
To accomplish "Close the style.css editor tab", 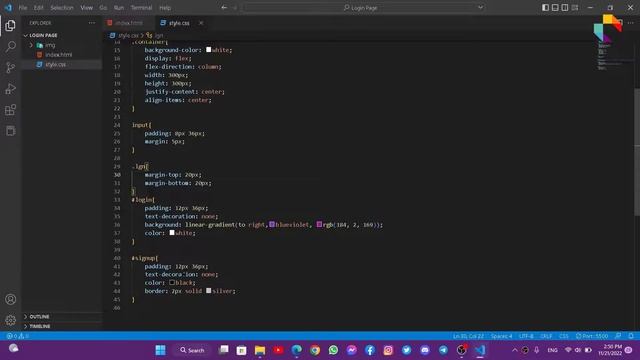I will point(201,23).
